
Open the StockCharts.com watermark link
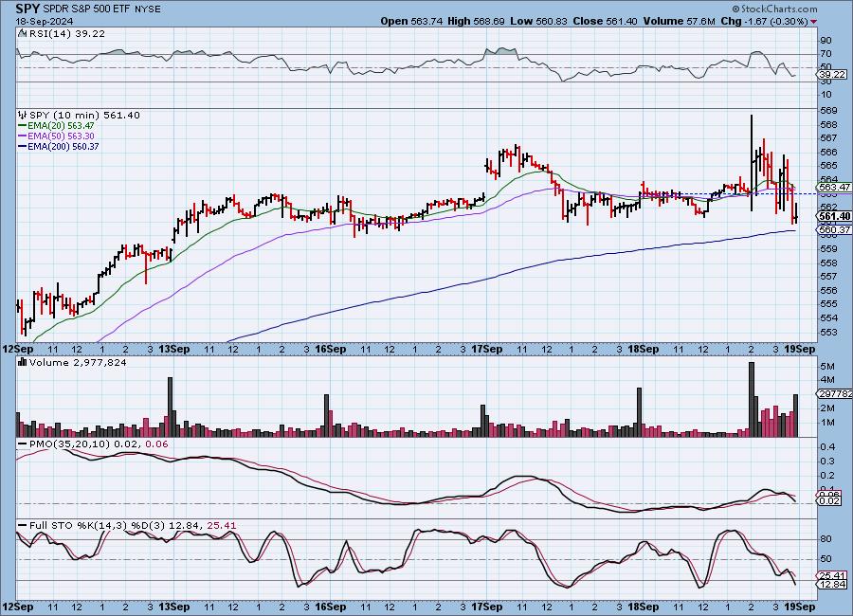774,9
